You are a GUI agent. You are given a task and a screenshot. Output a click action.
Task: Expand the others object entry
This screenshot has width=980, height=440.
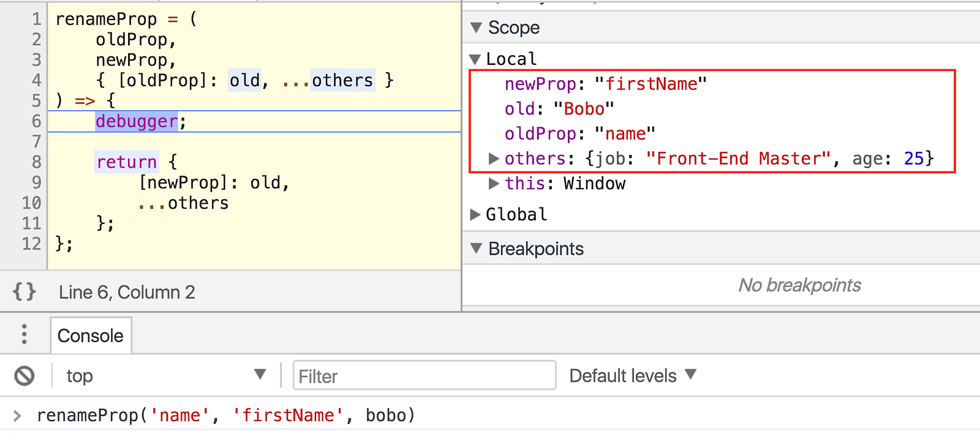[x=494, y=158]
